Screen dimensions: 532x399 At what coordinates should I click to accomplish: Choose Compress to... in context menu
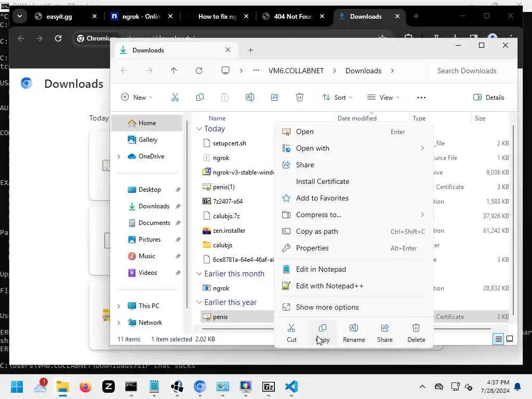(x=353, y=215)
